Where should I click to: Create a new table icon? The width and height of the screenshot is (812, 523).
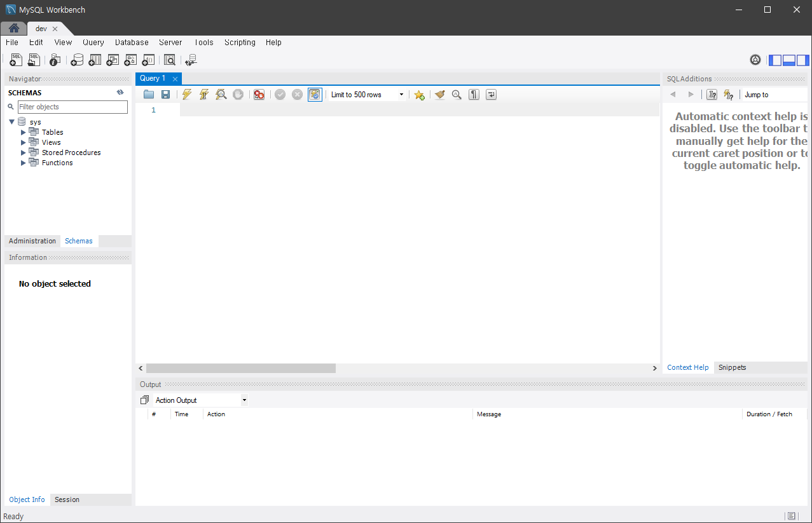95,60
